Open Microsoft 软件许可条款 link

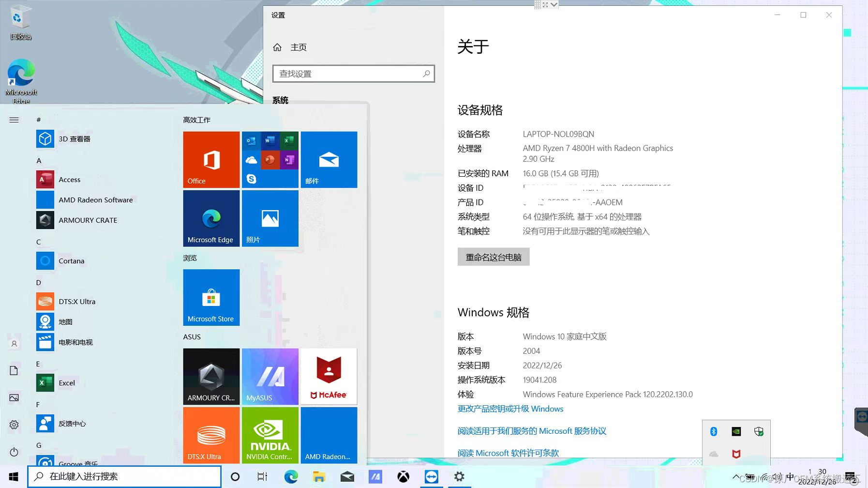pos(508,453)
